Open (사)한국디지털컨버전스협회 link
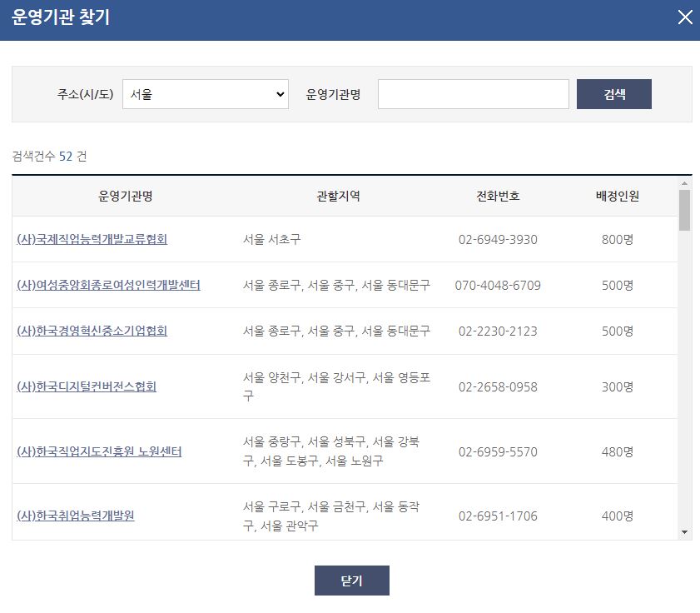 87,386
